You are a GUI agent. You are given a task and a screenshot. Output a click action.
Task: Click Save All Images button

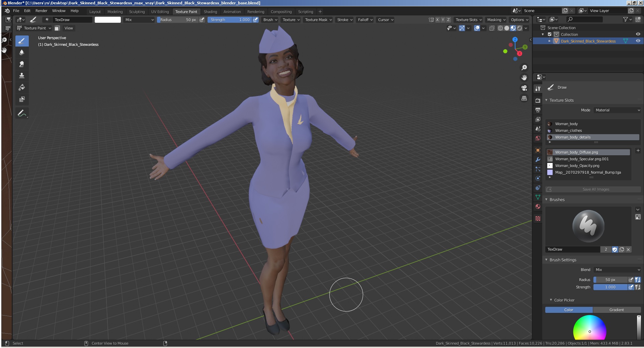tap(593, 189)
